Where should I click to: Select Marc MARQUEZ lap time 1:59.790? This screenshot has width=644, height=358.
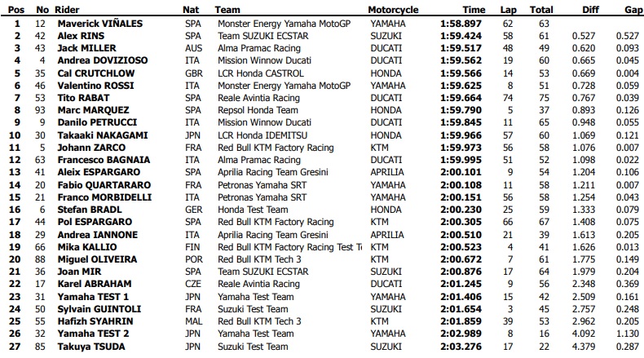click(x=461, y=110)
